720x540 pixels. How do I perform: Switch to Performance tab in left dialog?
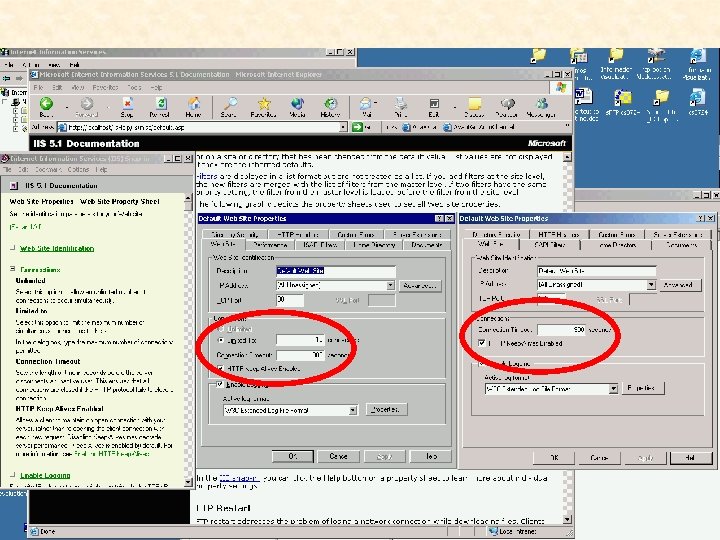[x=270, y=245]
